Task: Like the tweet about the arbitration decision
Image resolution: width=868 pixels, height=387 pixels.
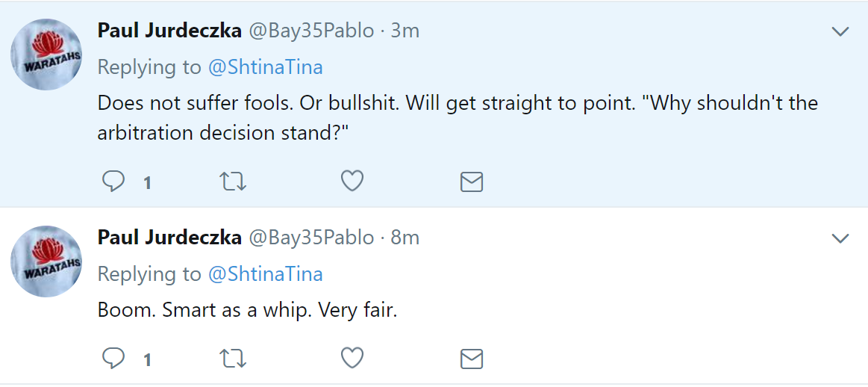Action: pyautogui.click(x=352, y=182)
